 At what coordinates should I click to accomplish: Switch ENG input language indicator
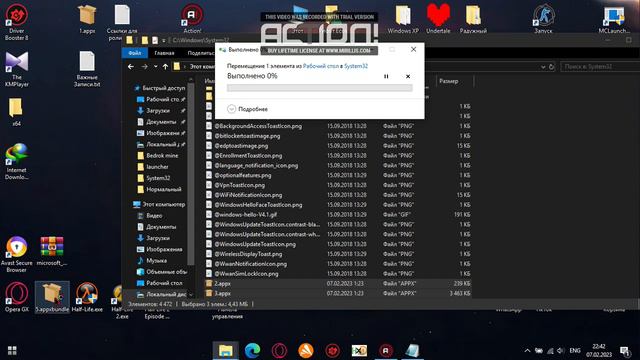pyautogui.click(x=575, y=351)
